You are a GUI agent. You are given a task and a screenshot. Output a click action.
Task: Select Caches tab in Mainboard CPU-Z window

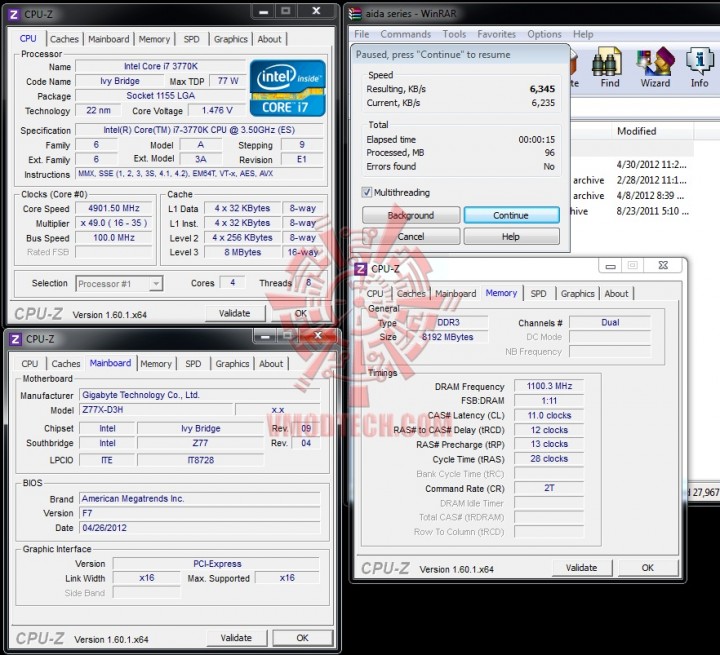click(66, 364)
